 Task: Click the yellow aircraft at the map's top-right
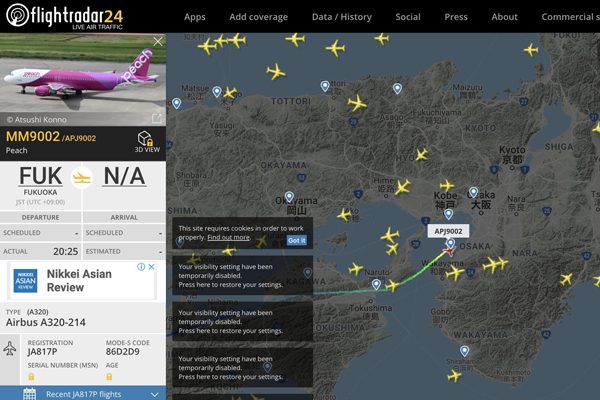pos(531,50)
